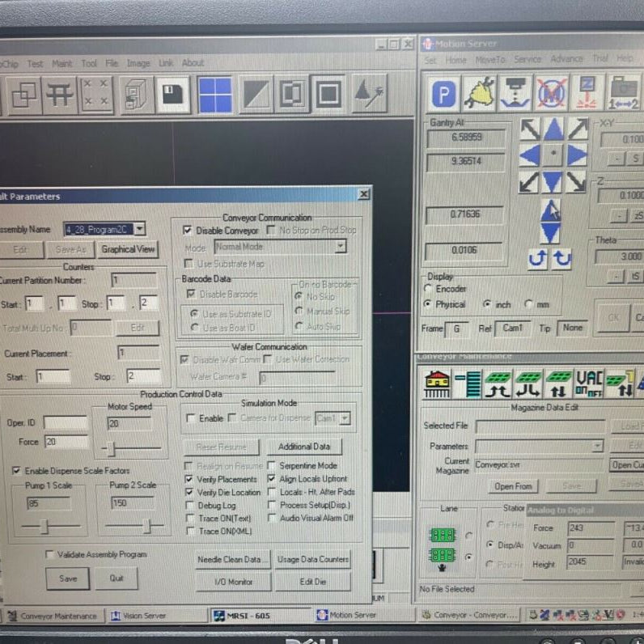Click the Additional Data button
Screen dimensions: 644x644
tap(304, 447)
